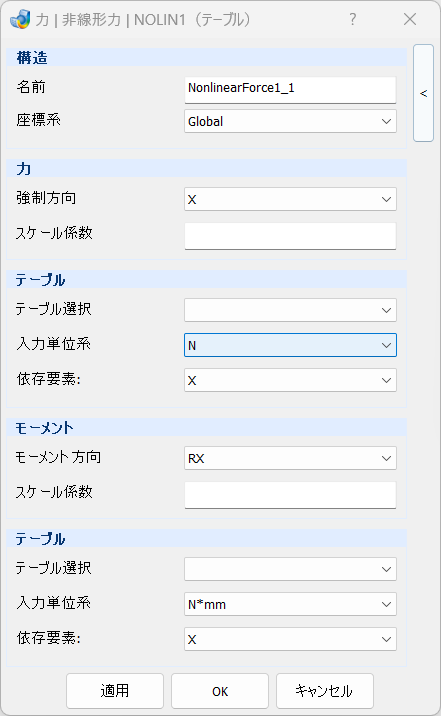Close the NOLIN1 dialog window

[410, 19]
